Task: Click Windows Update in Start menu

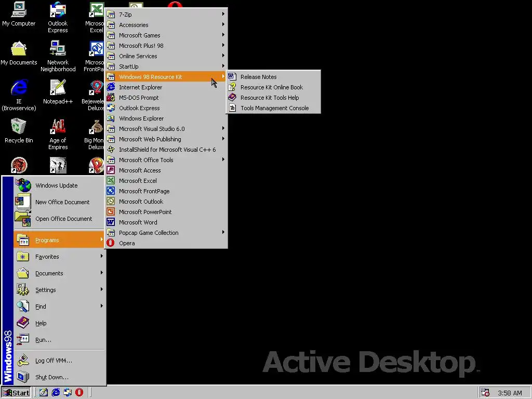Action: pyautogui.click(x=59, y=185)
